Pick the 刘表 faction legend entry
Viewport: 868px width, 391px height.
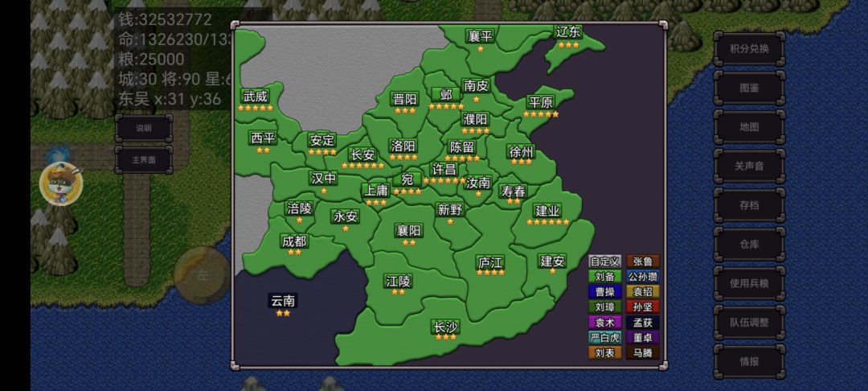click(604, 352)
